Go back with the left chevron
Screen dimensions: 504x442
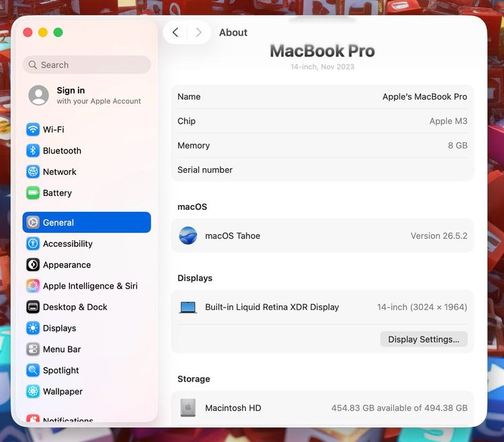[x=175, y=32]
